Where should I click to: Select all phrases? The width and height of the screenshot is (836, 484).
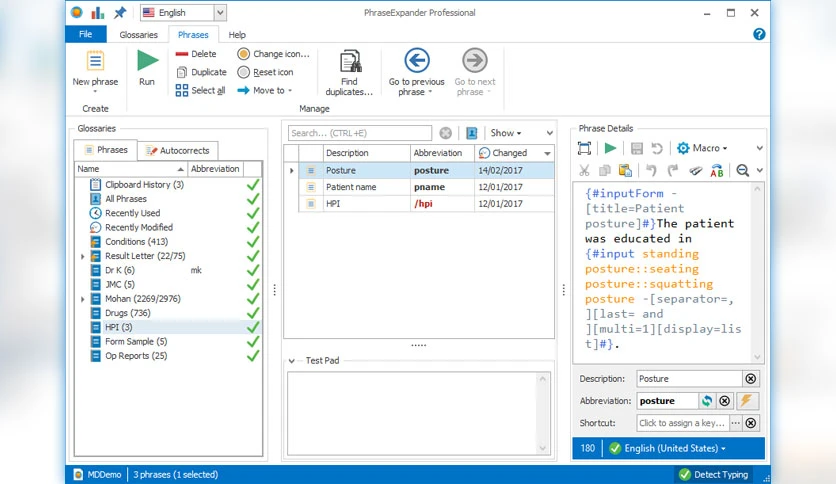[200, 90]
